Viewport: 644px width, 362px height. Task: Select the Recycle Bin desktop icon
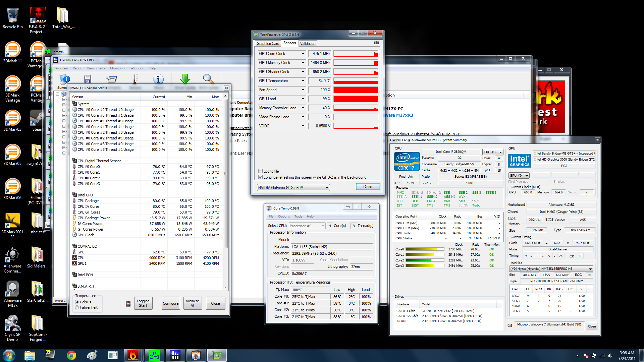(13, 18)
